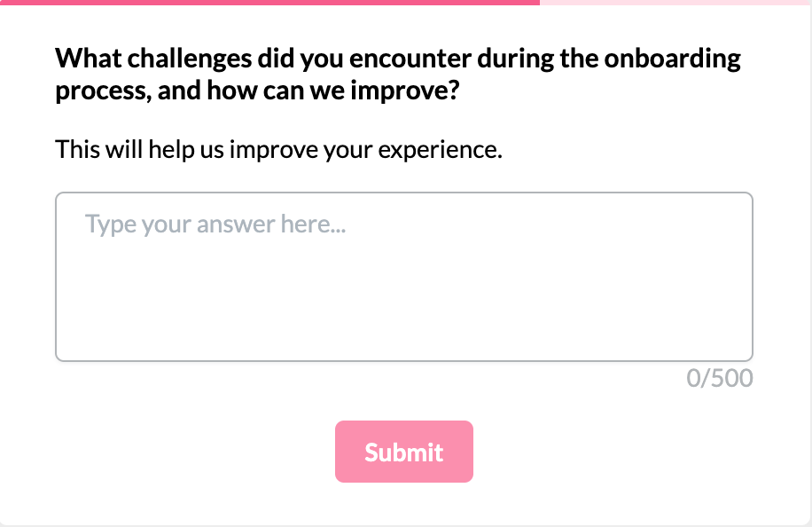The height and width of the screenshot is (527, 812).
Task: Click the 'This will help us improve' subtitle
Action: coord(278,149)
